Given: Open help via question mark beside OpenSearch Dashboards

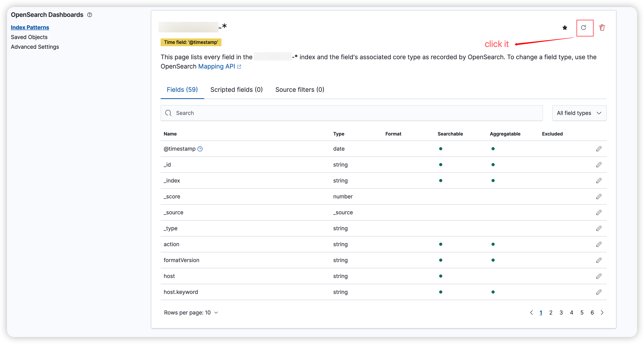Looking at the screenshot, I should click(x=89, y=15).
